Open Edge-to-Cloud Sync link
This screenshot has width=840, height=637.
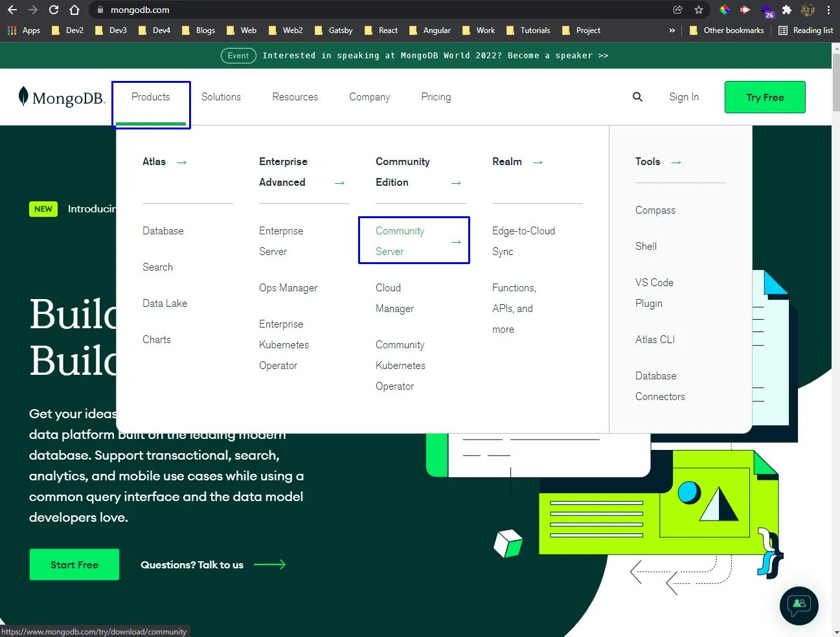(523, 241)
